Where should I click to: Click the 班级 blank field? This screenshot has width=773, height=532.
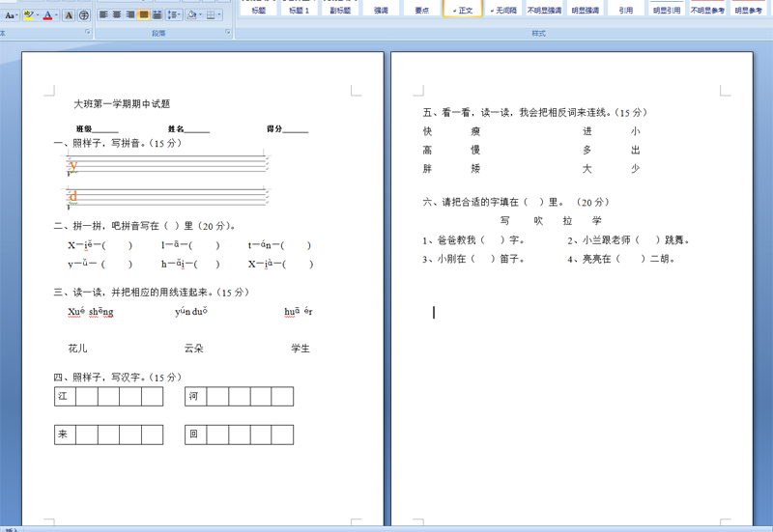click(105, 129)
